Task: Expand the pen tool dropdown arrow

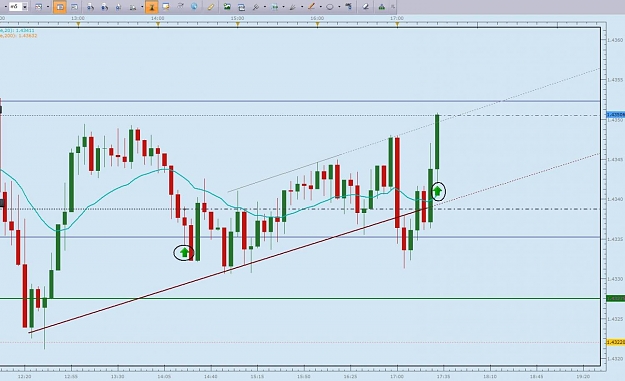Action: [x=302, y=7]
